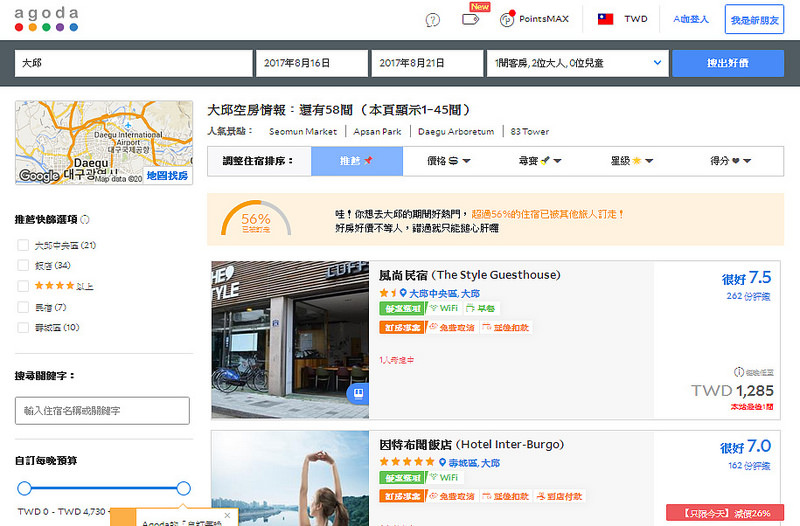
Task: Click the 免費取消 tag for The Style Guesthouse
Action: 452,328
